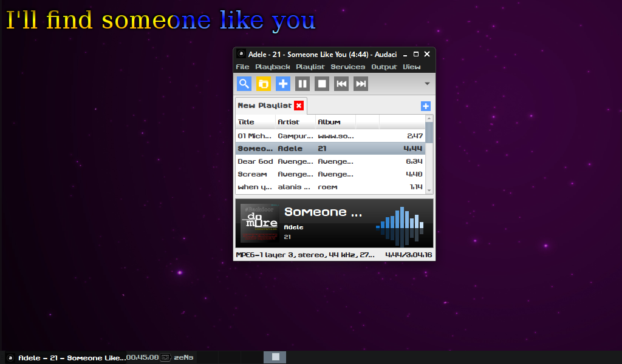This screenshot has height=364, width=622.
Task: Click the 4:40 duration of Scream
Action: pyautogui.click(x=414, y=174)
